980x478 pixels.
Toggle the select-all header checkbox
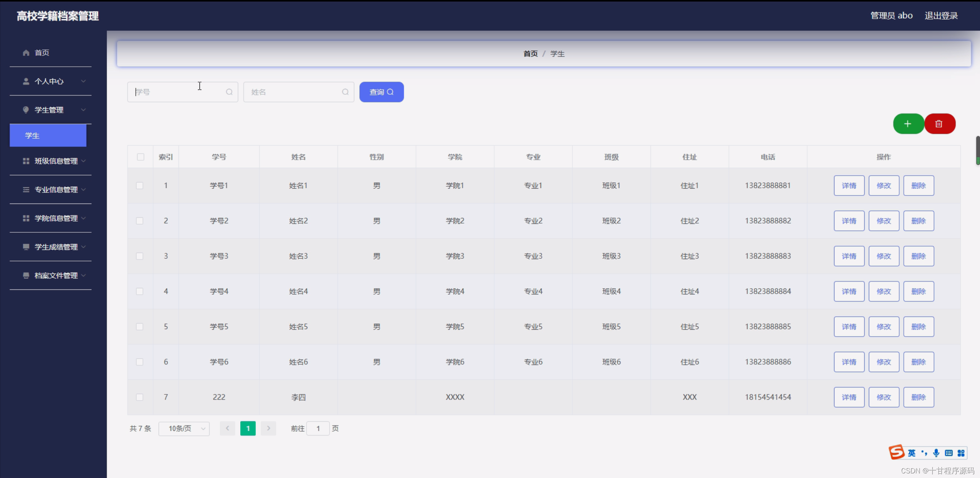[x=141, y=157]
